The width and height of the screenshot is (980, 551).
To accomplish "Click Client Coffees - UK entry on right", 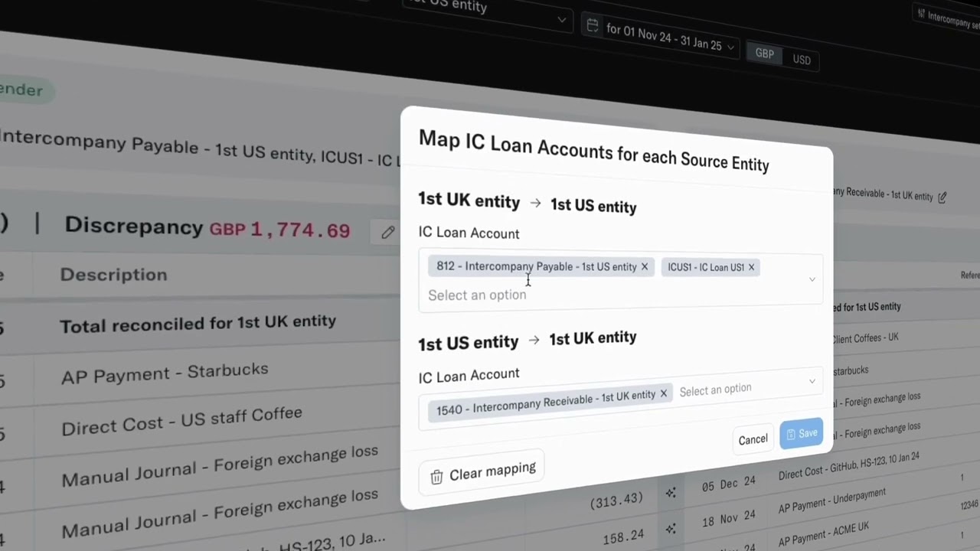I will 865,337.
